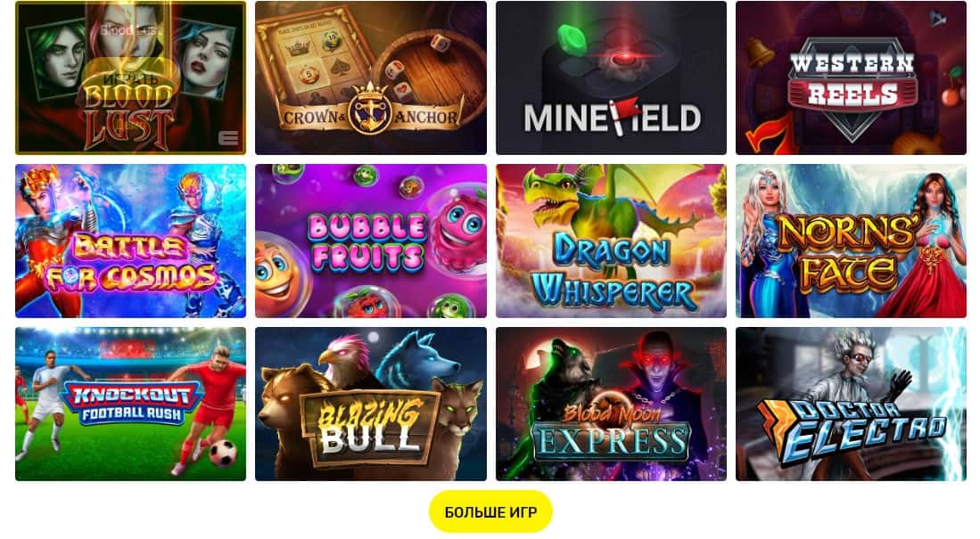The image size is (980, 539).
Task: Launch the Minefield game
Action: pos(611,78)
